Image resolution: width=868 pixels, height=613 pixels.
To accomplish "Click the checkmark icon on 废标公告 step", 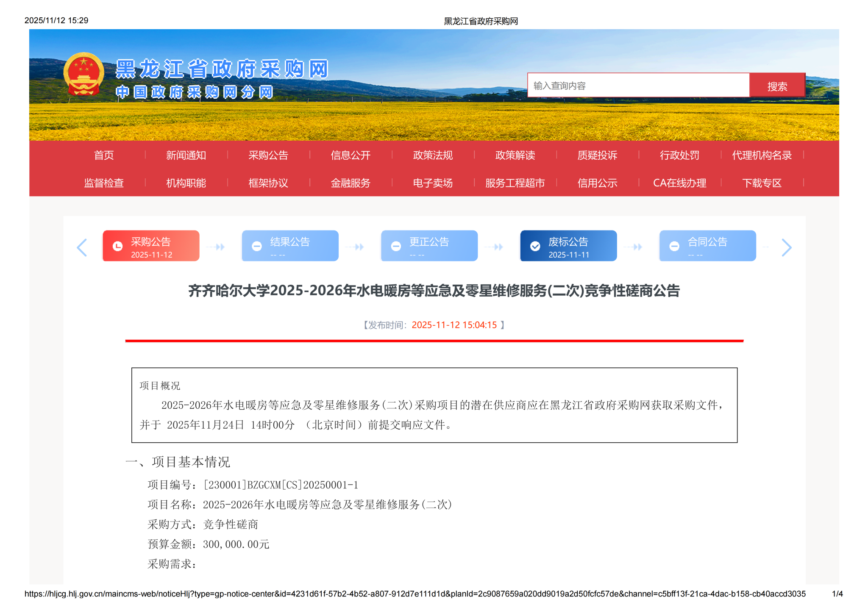I will (535, 246).
